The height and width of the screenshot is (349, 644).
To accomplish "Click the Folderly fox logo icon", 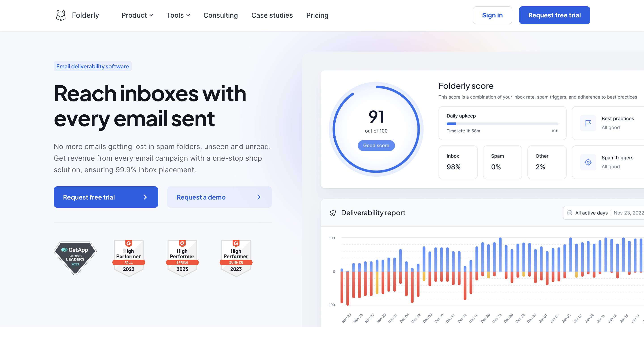I will pyautogui.click(x=61, y=15).
